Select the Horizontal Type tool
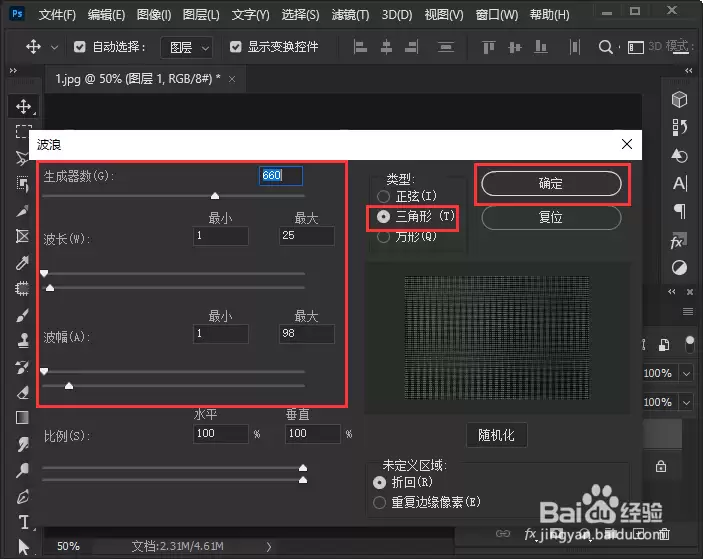Viewport: 703px width, 559px height. 23,522
